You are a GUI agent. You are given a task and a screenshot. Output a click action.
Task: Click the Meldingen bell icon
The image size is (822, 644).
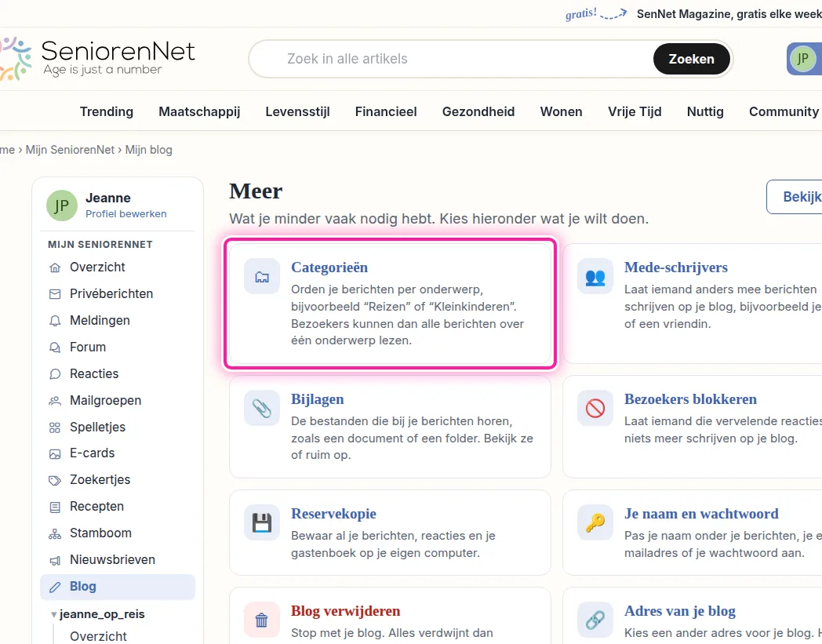(x=55, y=321)
